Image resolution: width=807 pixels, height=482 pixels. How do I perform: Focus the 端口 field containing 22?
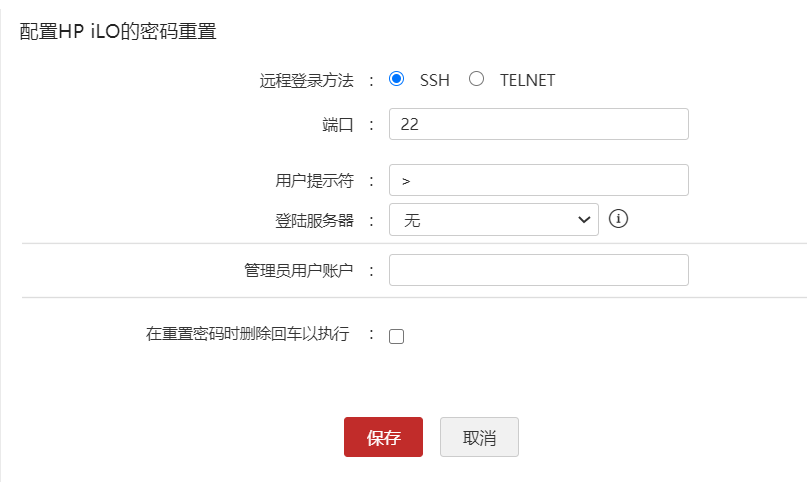pos(538,124)
